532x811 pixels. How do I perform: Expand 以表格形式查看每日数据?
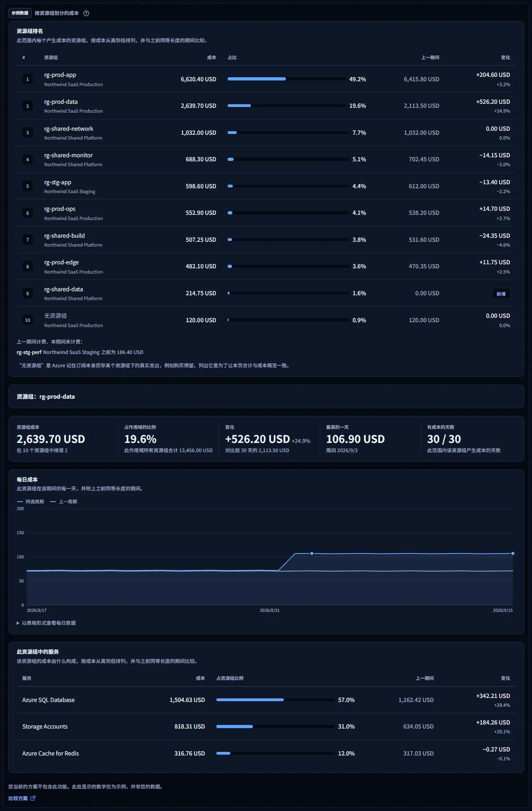tap(46, 623)
